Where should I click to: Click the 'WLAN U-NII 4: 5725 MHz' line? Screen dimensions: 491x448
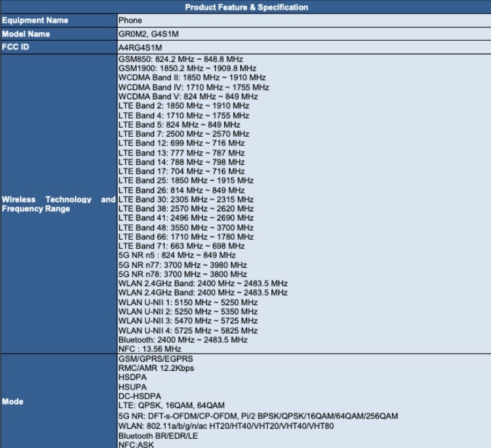click(188, 331)
